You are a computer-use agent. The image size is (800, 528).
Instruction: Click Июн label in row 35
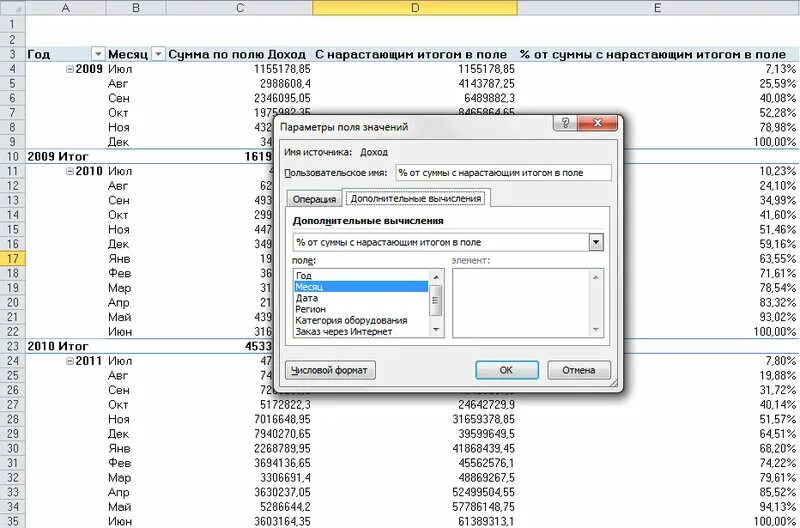coord(120,521)
